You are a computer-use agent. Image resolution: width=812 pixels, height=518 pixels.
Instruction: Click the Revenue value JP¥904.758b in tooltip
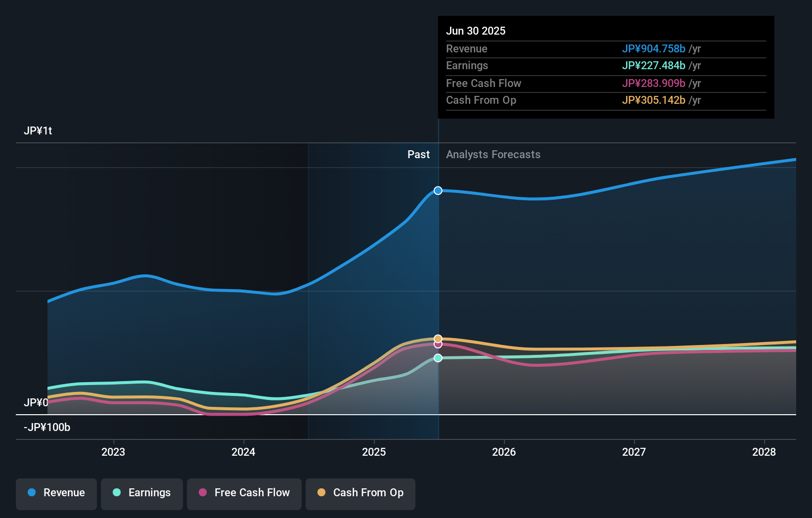pyautogui.click(x=653, y=49)
